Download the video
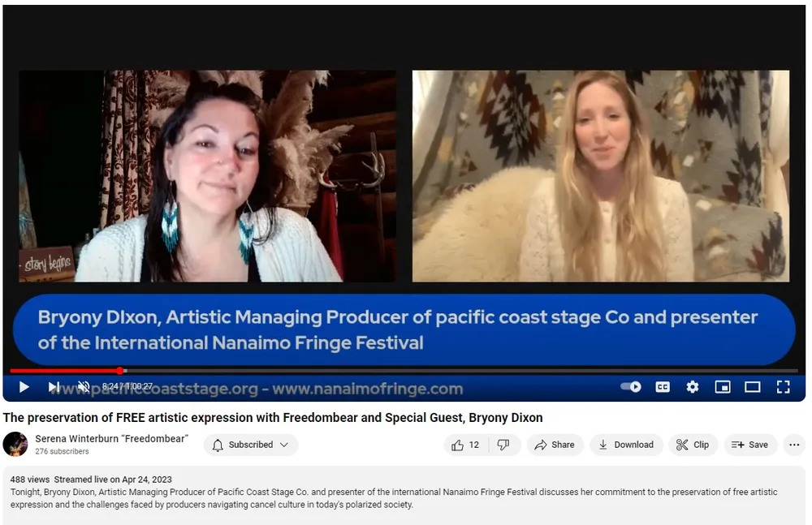This screenshot has width=812, height=525. coord(626,445)
